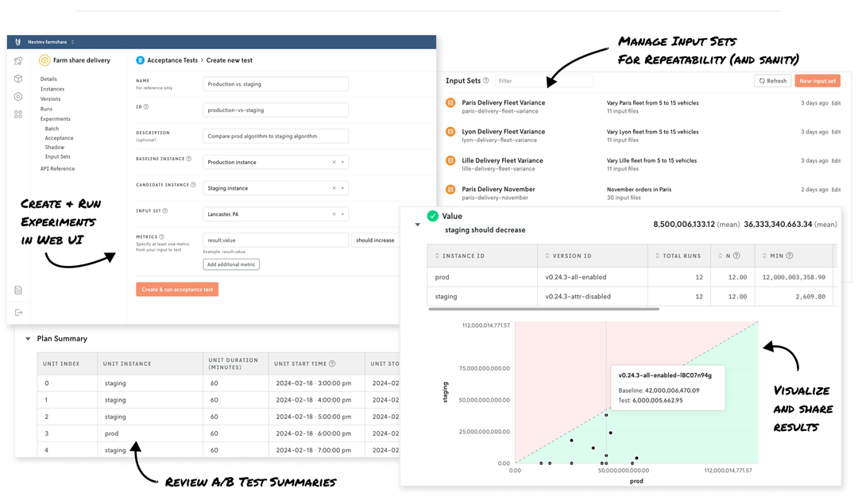The image size is (858, 504).
Task: Click help icon beside Metrics label
Action: pyautogui.click(x=161, y=237)
